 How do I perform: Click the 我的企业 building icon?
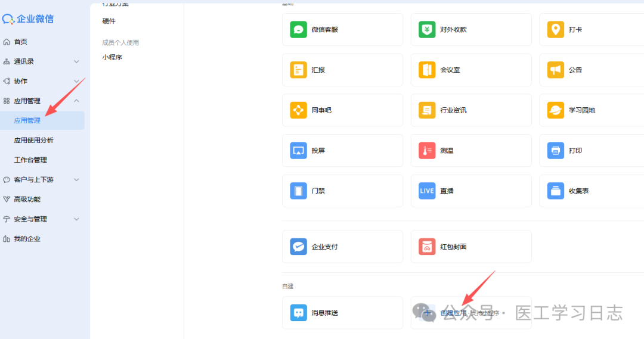point(7,239)
